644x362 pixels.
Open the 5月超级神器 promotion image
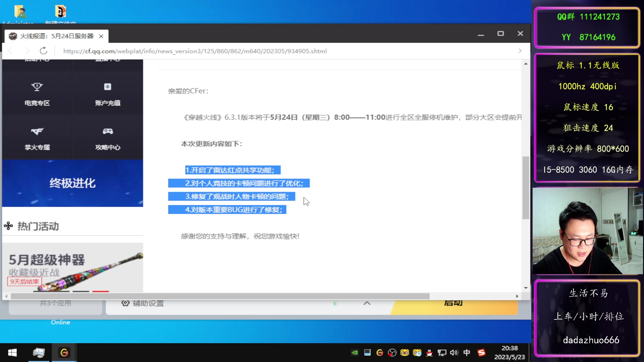coord(72,267)
